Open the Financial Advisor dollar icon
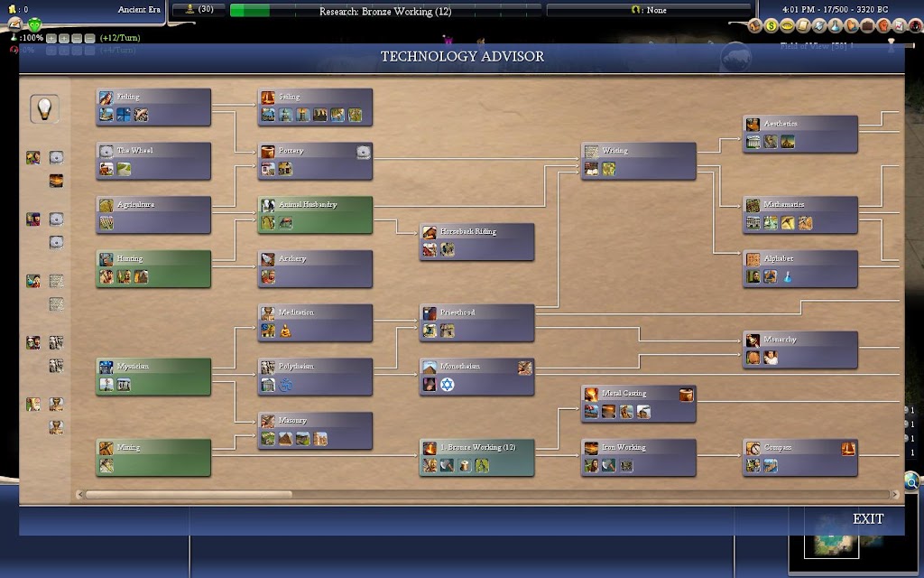 (772, 25)
